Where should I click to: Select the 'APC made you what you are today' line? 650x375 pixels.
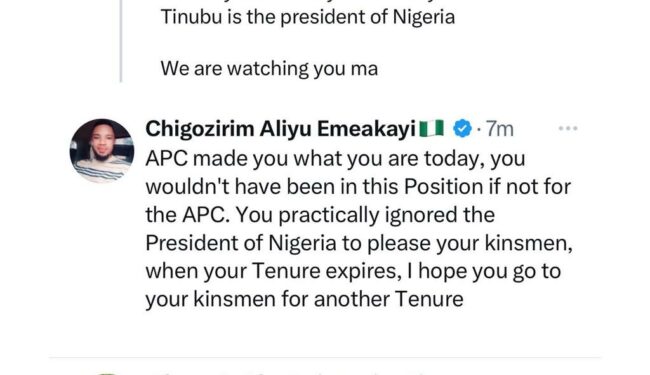click(x=335, y=159)
